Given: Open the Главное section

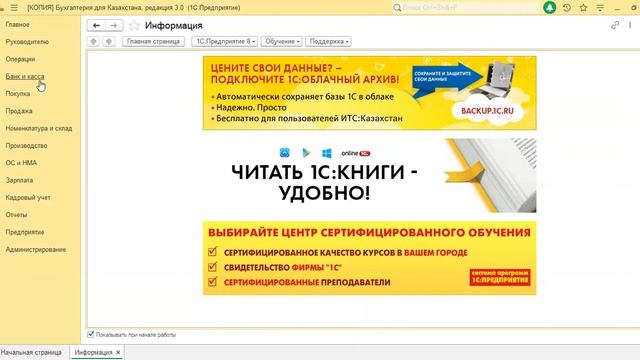Looking at the screenshot, I should [x=18, y=24].
